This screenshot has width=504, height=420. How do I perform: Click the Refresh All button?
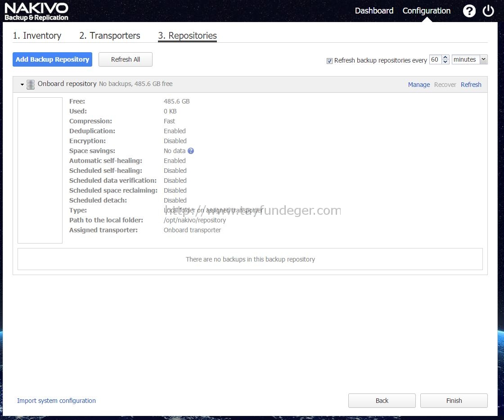click(x=126, y=59)
